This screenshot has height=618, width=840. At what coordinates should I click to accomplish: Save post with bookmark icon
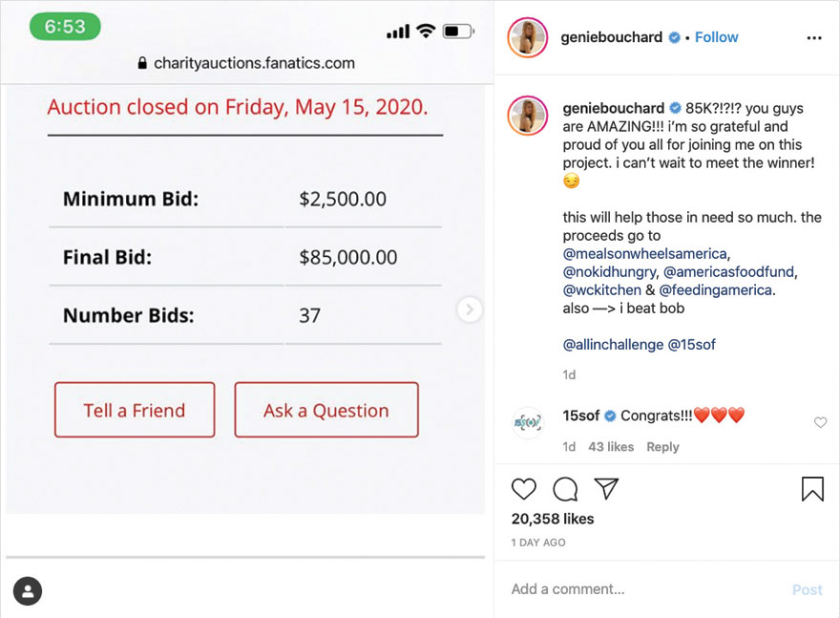click(x=812, y=489)
